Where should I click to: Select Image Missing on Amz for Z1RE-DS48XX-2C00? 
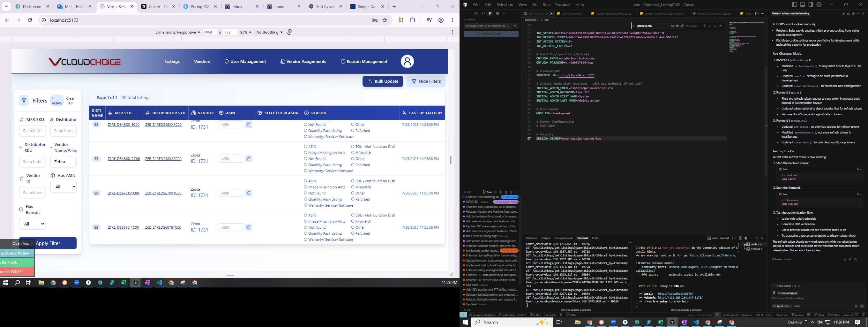[305, 153]
